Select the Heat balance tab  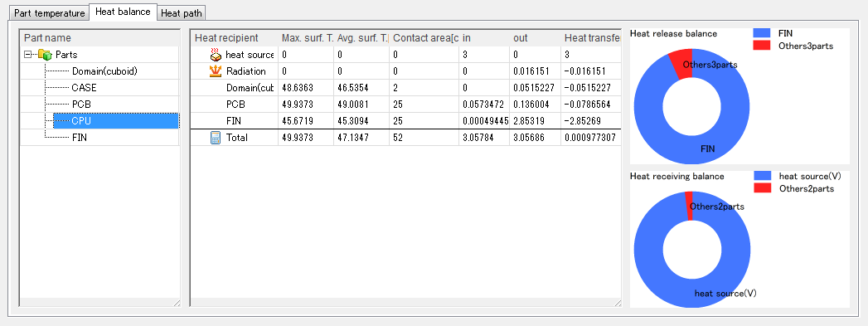click(x=123, y=12)
